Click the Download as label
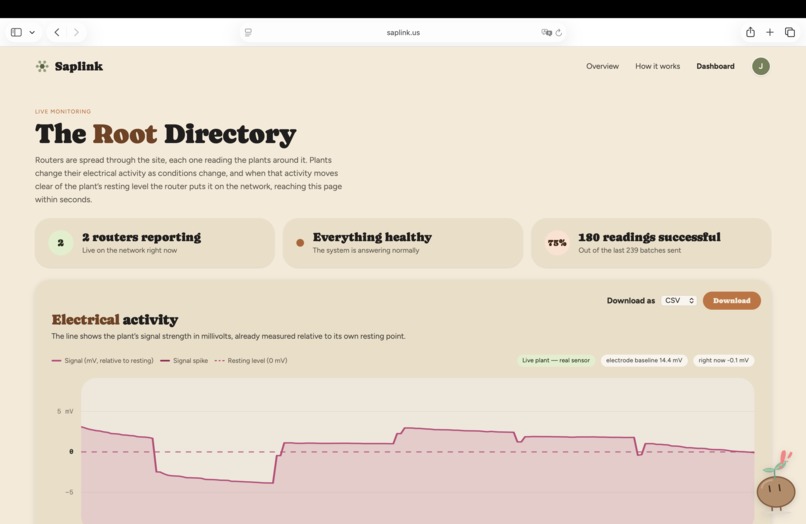This screenshot has height=524, width=806. (631, 301)
